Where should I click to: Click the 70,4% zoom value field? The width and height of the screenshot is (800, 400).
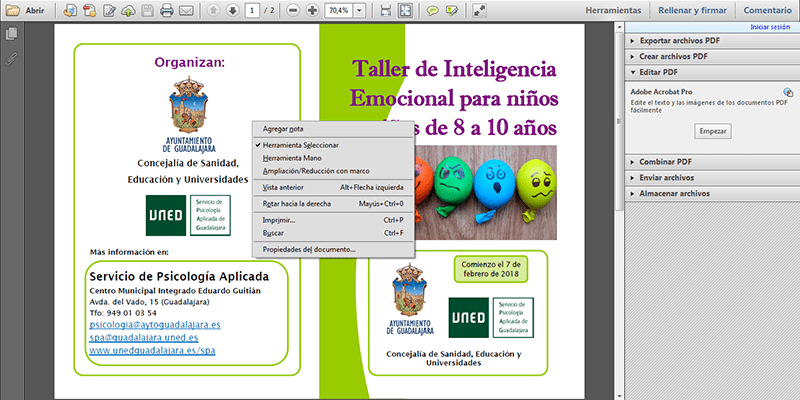coord(339,10)
